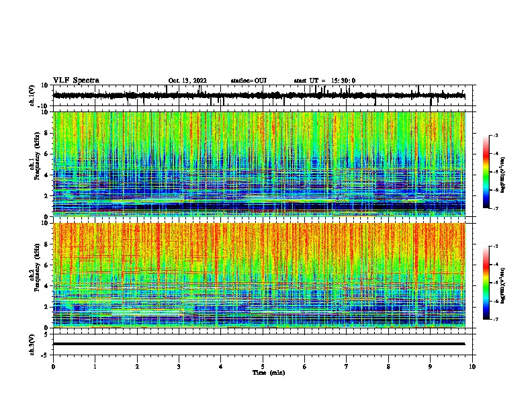Click the "Time (min)" axis label

(x=269, y=373)
